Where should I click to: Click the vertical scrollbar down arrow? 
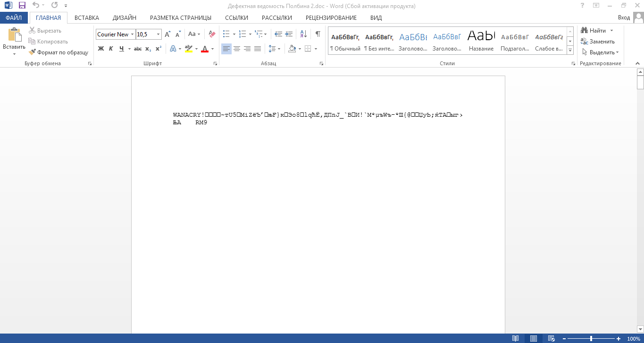click(640, 329)
